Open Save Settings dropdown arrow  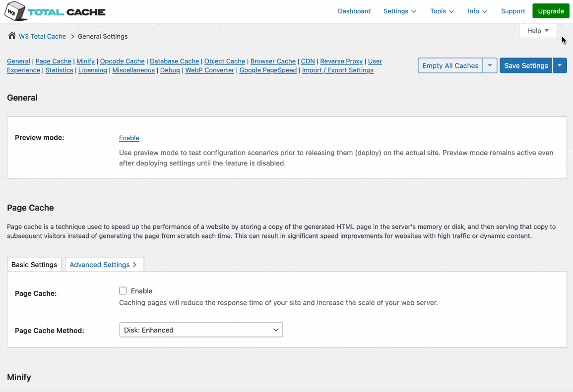pos(560,66)
